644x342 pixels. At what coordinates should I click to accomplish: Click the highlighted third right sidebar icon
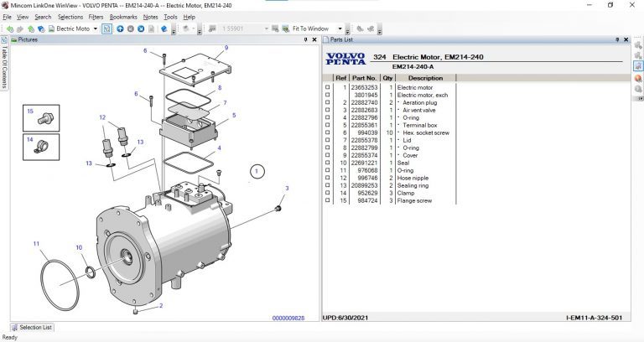pos(638,65)
